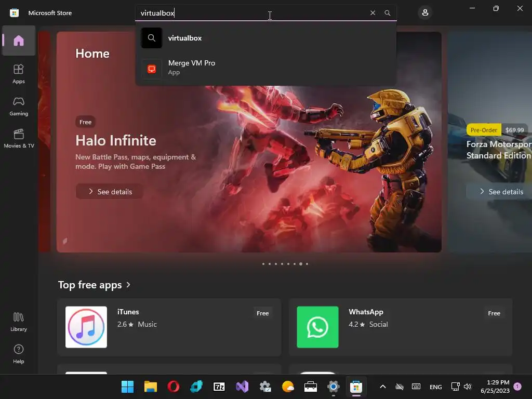The width and height of the screenshot is (532, 399).
Task: Click the Halo Infinite banner title
Action: (x=116, y=140)
